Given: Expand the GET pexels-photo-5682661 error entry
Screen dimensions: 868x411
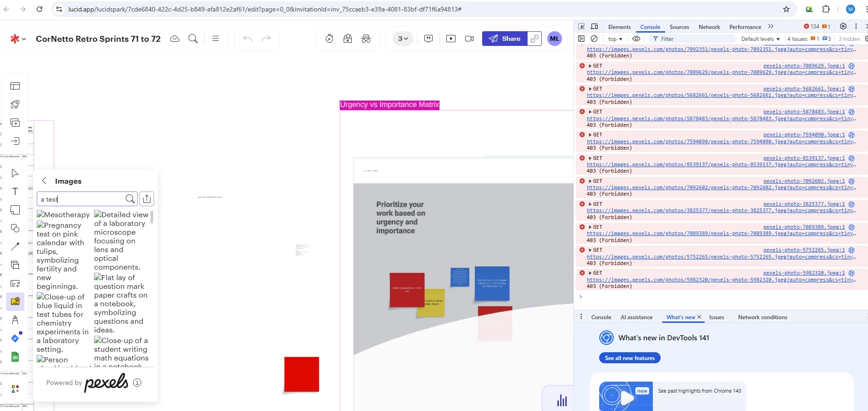Looking at the screenshot, I should tap(590, 89).
